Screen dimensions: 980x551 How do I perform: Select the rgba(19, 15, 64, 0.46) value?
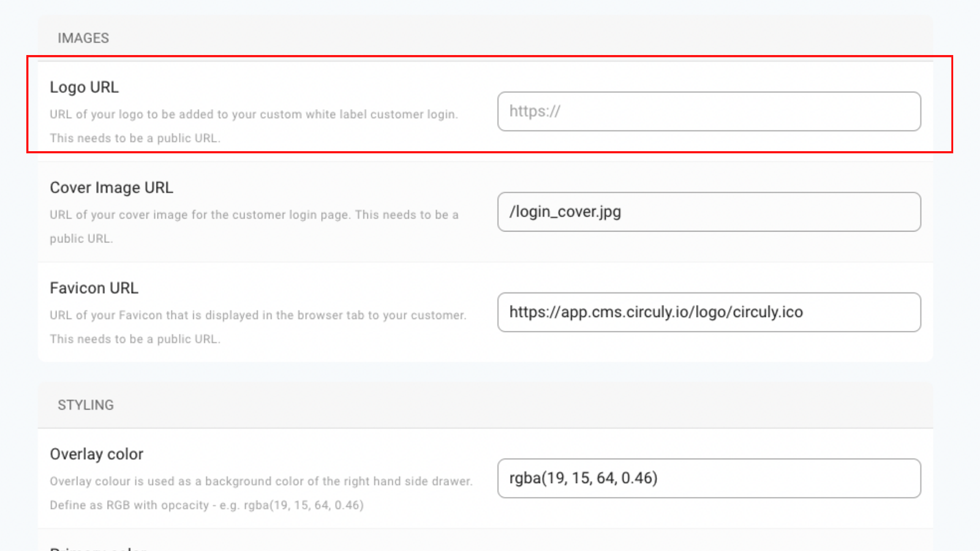click(582, 478)
